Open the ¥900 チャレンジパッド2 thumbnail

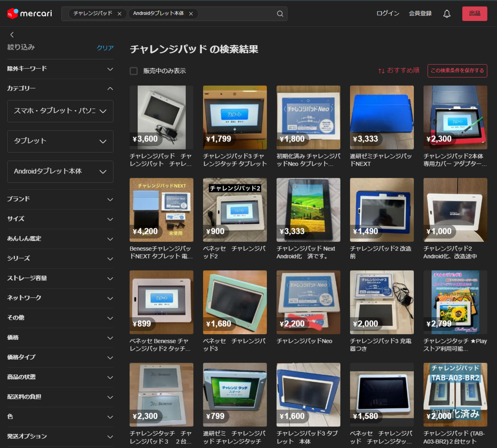235,210
